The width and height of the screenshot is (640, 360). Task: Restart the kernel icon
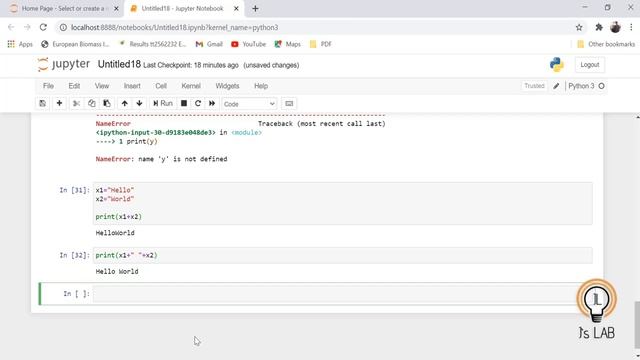click(198, 104)
